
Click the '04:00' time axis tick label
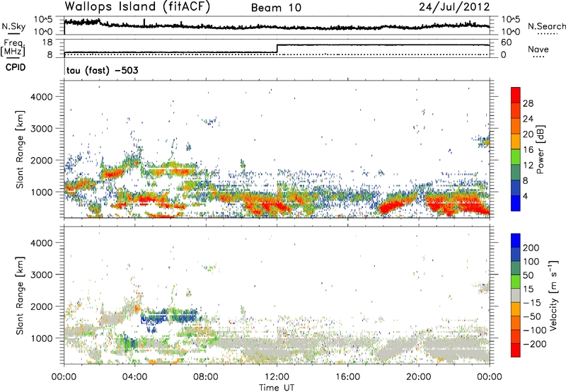(134, 377)
